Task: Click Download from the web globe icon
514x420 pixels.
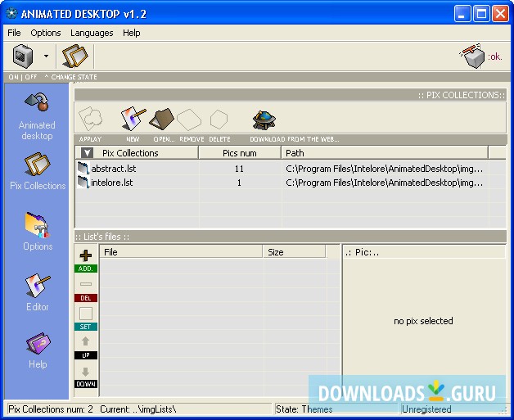Action: coord(264,120)
